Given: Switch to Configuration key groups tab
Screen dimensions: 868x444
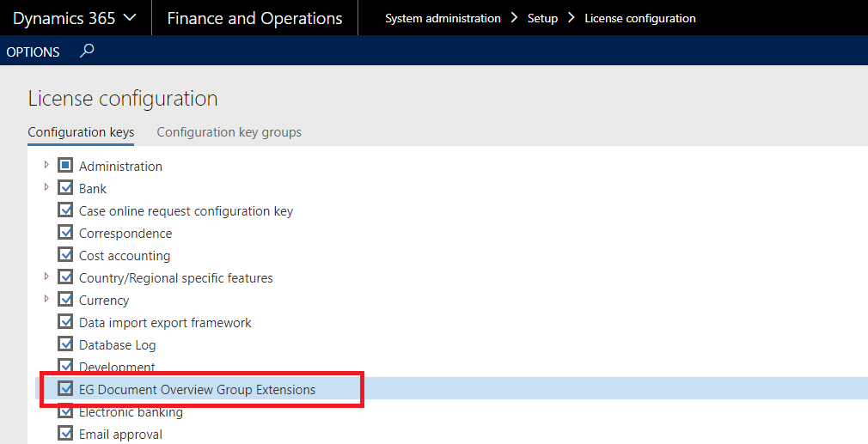Looking at the screenshot, I should point(229,132).
